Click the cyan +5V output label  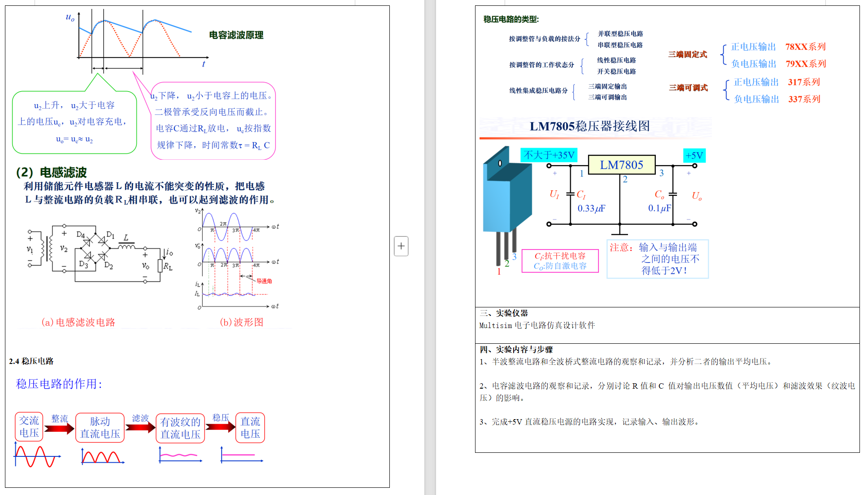pos(694,155)
